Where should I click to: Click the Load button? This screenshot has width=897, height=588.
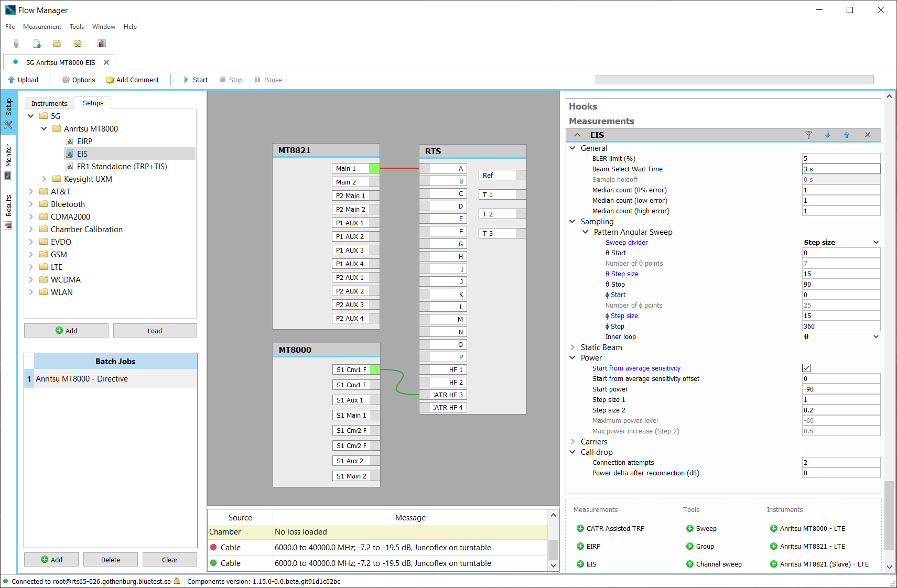[x=155, y=331]
